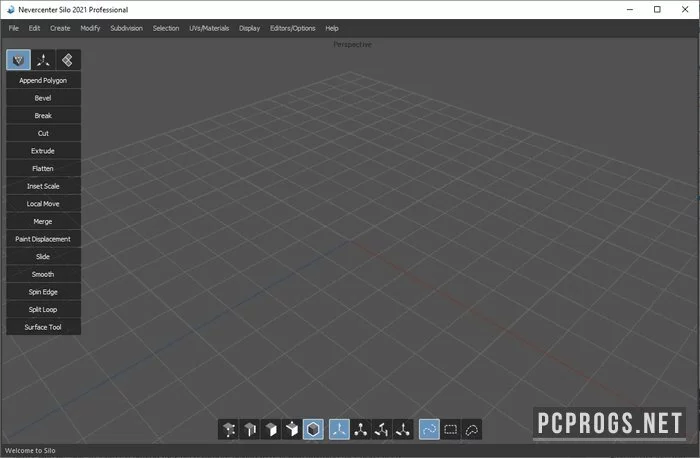Enable paint selection style icon
Image resolution: width=700 pixels, height=458 pixels.
click(429, 429)
